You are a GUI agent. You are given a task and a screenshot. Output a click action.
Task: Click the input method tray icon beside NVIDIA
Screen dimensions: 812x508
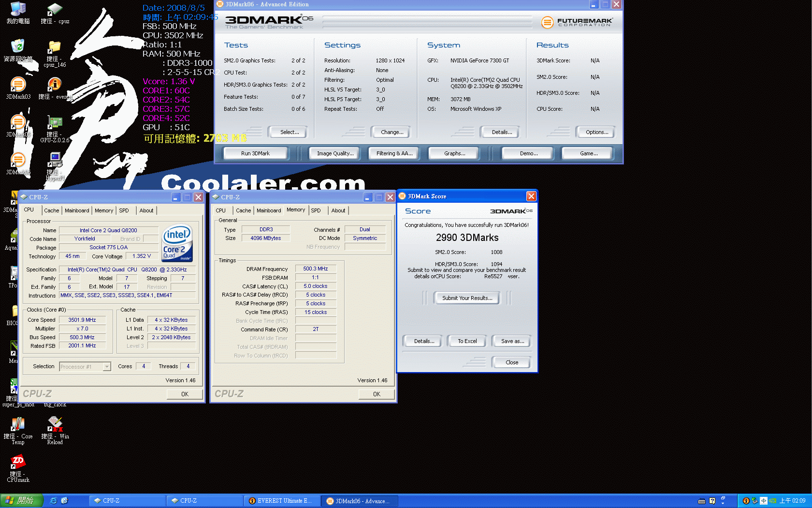coord(764,501)
